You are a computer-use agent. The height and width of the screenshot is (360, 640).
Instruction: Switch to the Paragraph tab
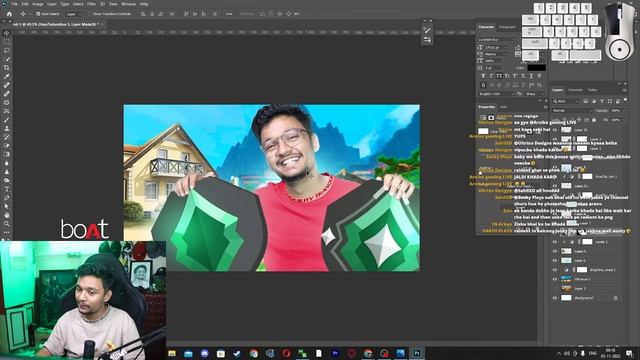coord(507,27)
